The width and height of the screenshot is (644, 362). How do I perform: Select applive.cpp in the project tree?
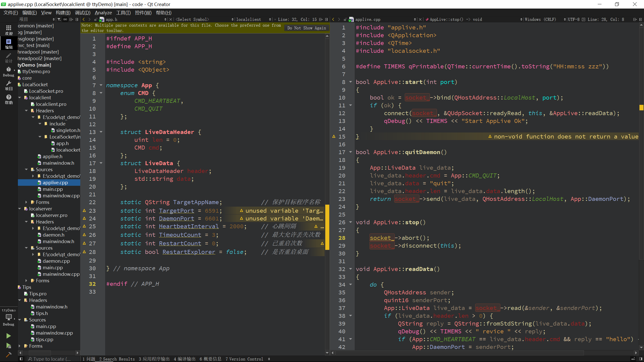(x=55, y=183)
